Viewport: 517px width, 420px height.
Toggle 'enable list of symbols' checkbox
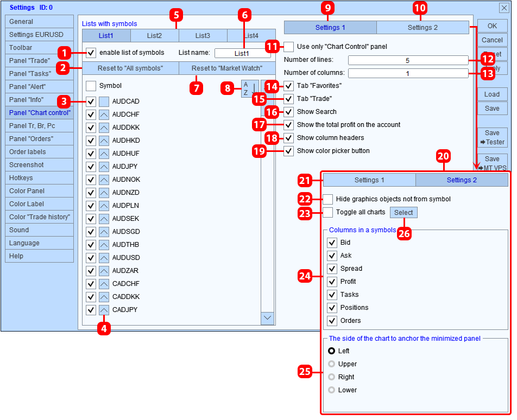[x=91, y=53]
